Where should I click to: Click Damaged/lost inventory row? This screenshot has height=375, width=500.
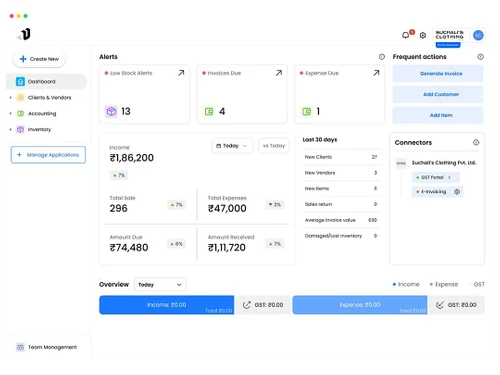click(x=341, y=236)
